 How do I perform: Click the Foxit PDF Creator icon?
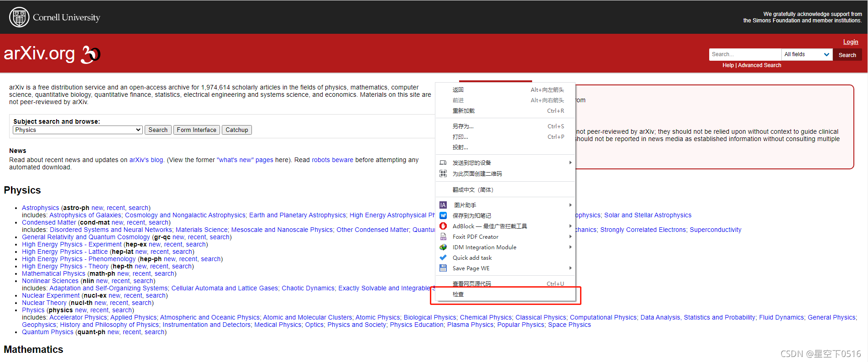[x=443, y=236]
